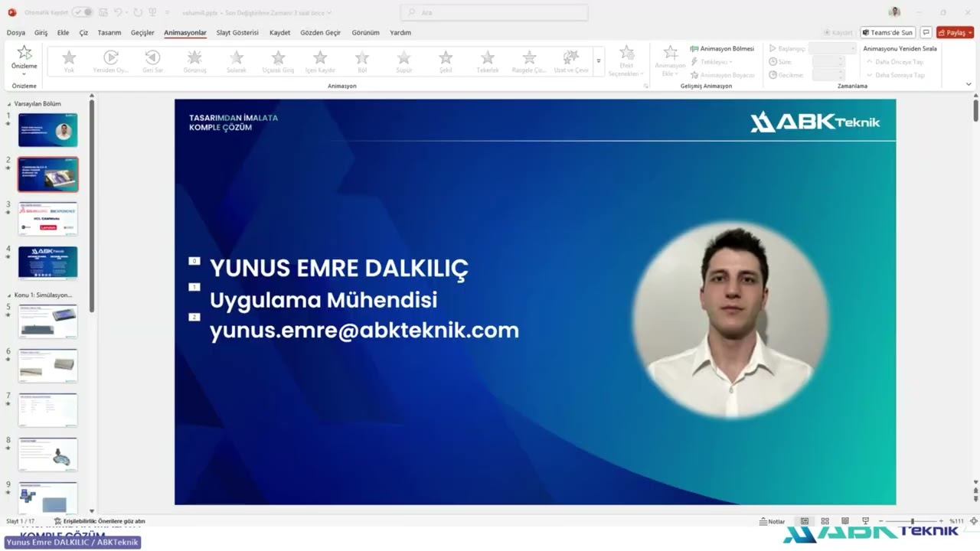This screenshot has width=980, height=551.
Task: Switch to the Ekle tab
Action: click(63, 33)
